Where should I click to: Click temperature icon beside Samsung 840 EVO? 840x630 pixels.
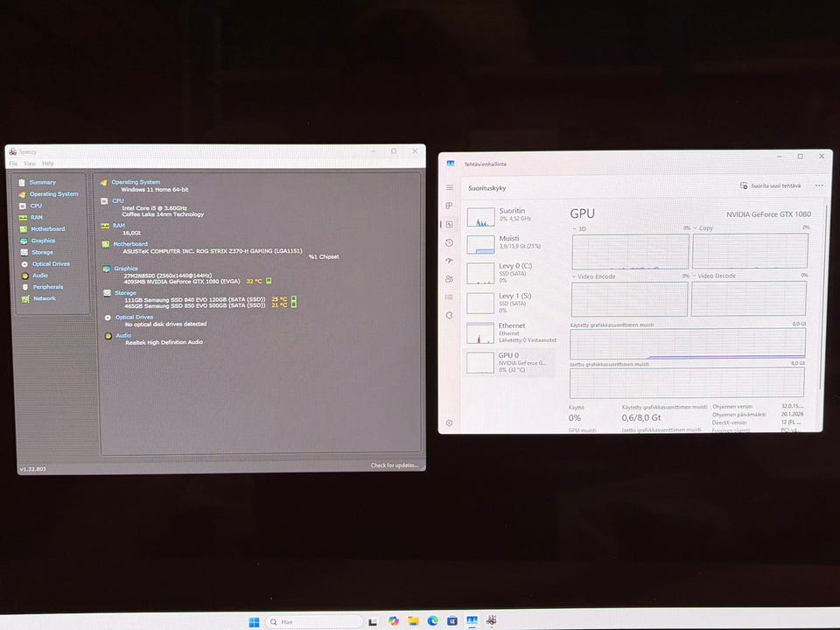(294, 299)
